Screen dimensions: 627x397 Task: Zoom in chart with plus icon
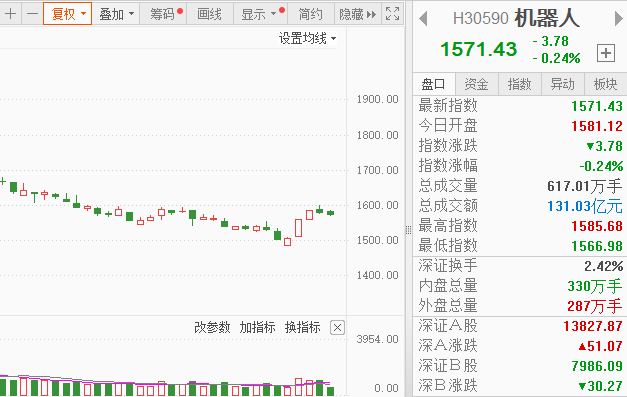[10, 14]
